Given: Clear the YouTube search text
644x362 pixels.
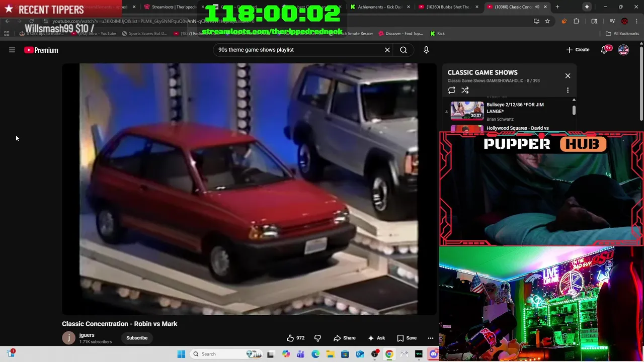Looking at the screenshot, I should tap(387, 50).
